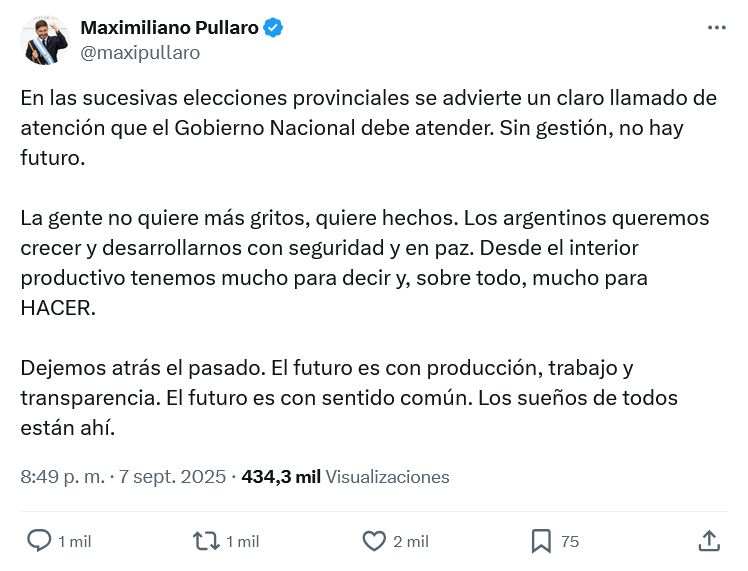This screenshot has height=571, width=748.
Task: Click the reply speech bubble icon
Action: [39, 541]
